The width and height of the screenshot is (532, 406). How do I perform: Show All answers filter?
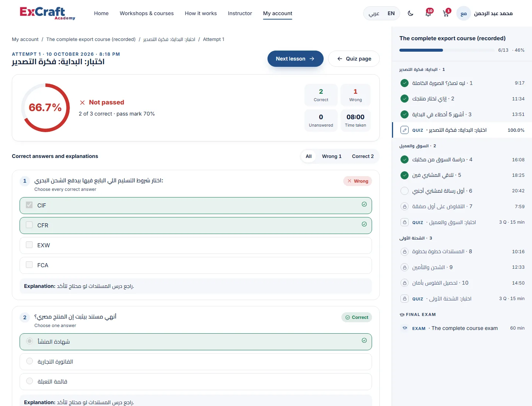click(309, 156)
